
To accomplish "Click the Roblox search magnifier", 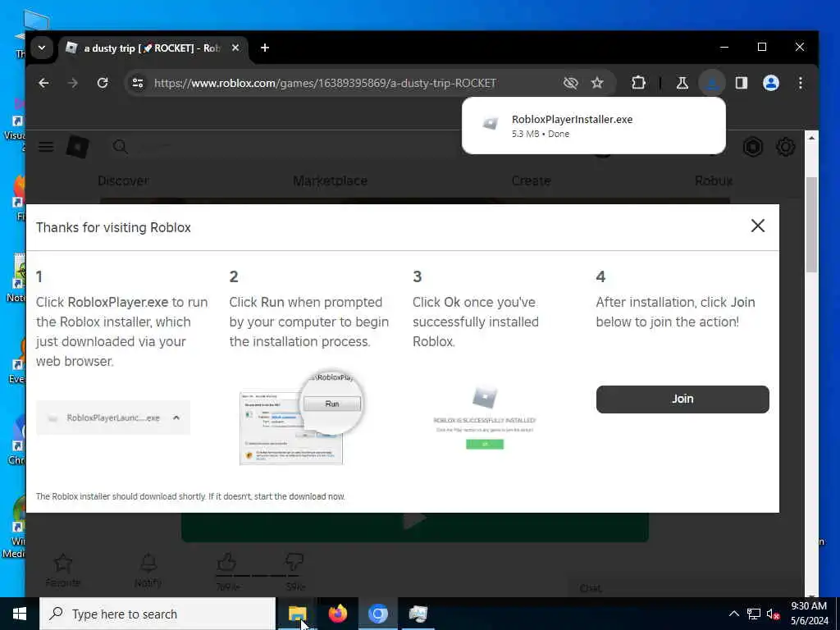I will [x=120, y=147].
